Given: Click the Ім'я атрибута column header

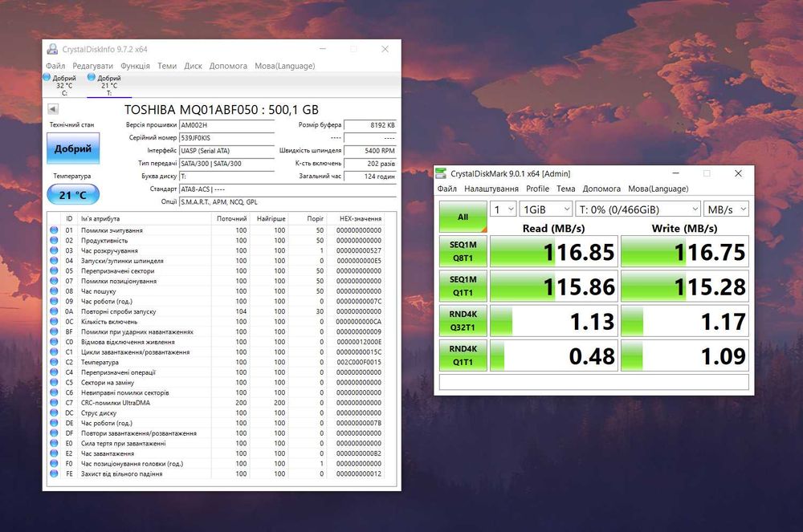Looking at the screenshot, I should pos(144,218).
